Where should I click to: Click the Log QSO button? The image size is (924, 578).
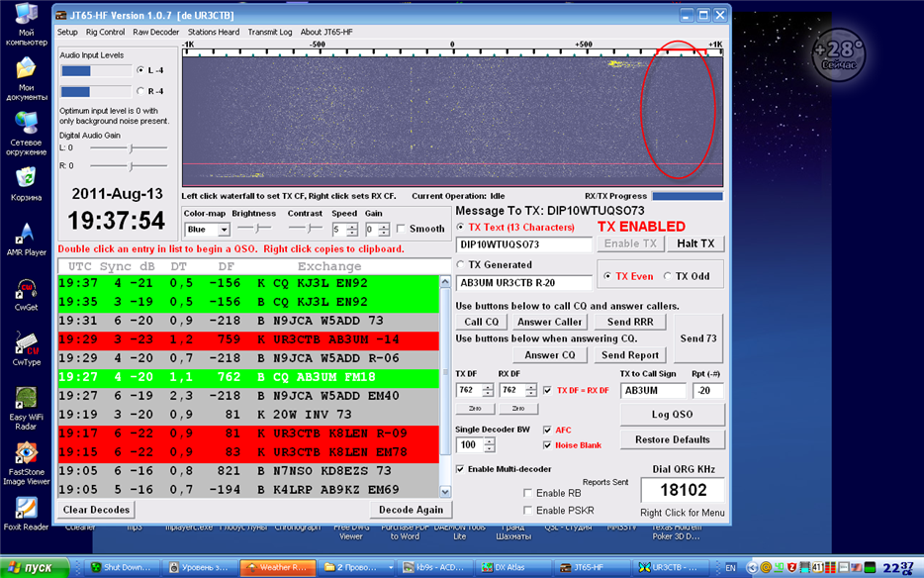[673, 414]
